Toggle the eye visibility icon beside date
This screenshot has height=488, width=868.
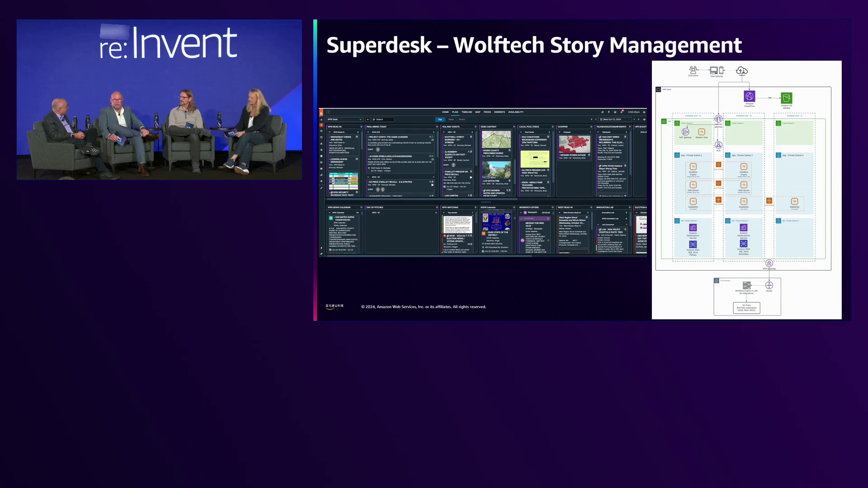click(644, 120)
